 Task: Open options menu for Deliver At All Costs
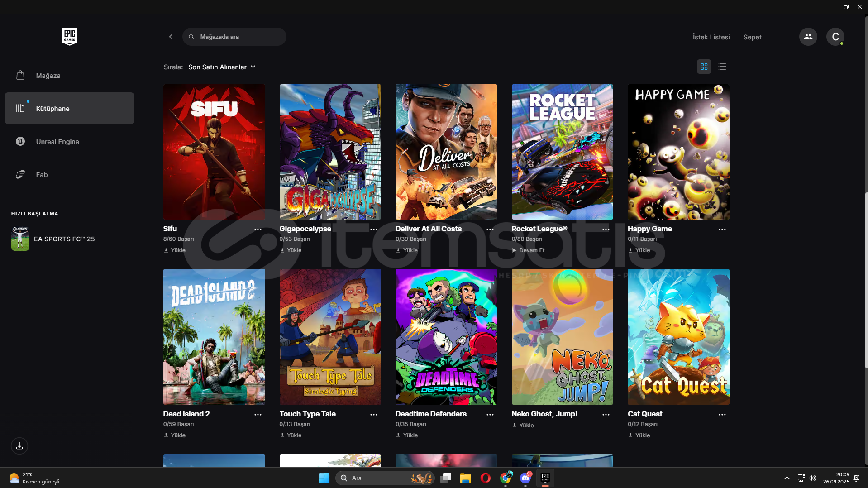(490, 230)
